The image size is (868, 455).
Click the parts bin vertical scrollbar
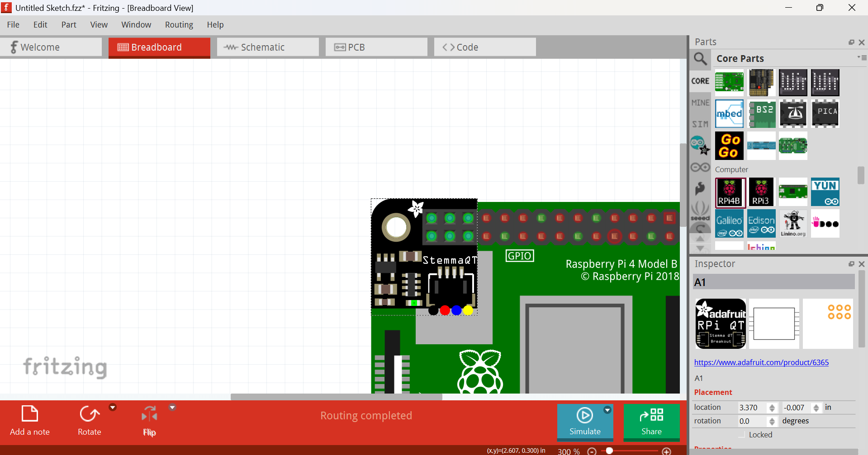[x=861, y=175]
